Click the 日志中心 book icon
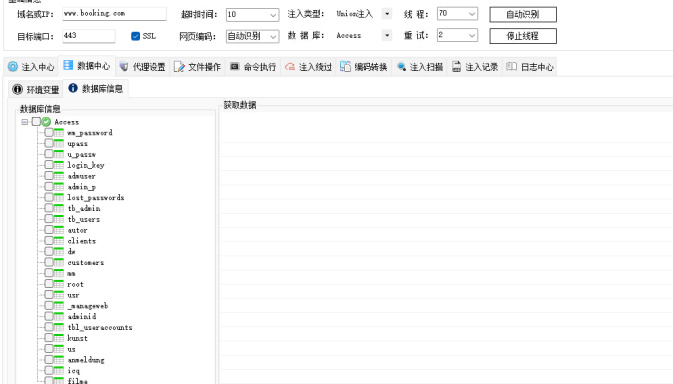Image resolution: width=673 pixels, height=384 pixels. point(511,67)
